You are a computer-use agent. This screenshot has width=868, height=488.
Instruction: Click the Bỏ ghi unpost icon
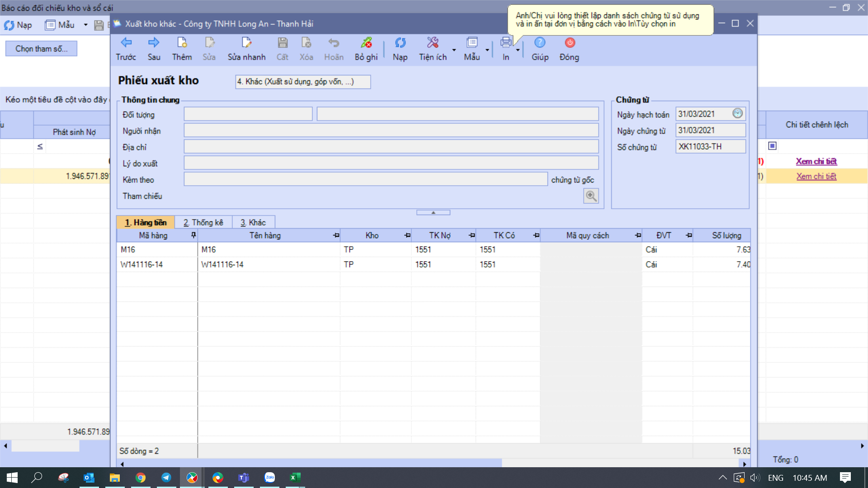point(366,43)
